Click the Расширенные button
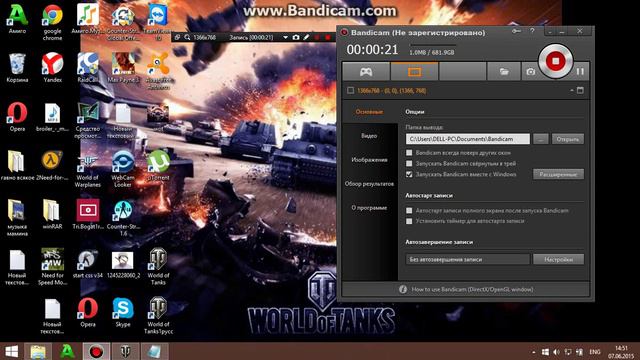The width and height of the screenshot is (640, 360). tap(558, 174)
